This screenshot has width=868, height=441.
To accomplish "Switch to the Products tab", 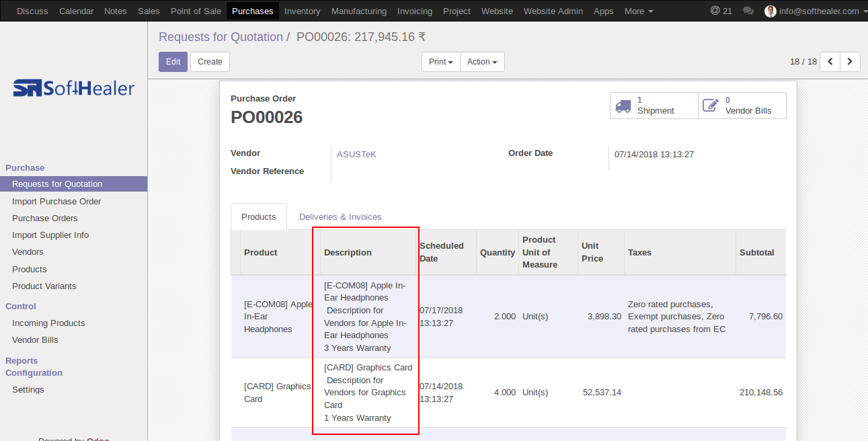I will pyautogui.click(x=259, y=216).
